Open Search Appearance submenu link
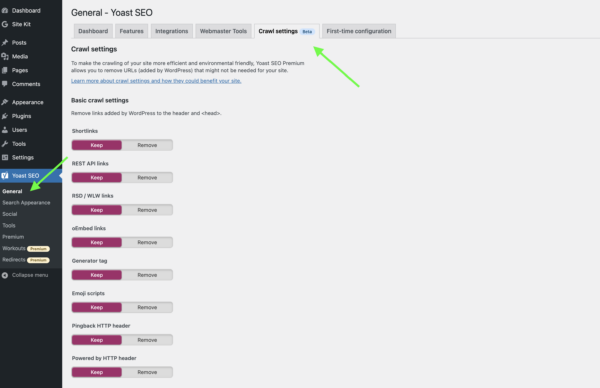The height and width of the screenshot is (388, 600). (26, 202)
